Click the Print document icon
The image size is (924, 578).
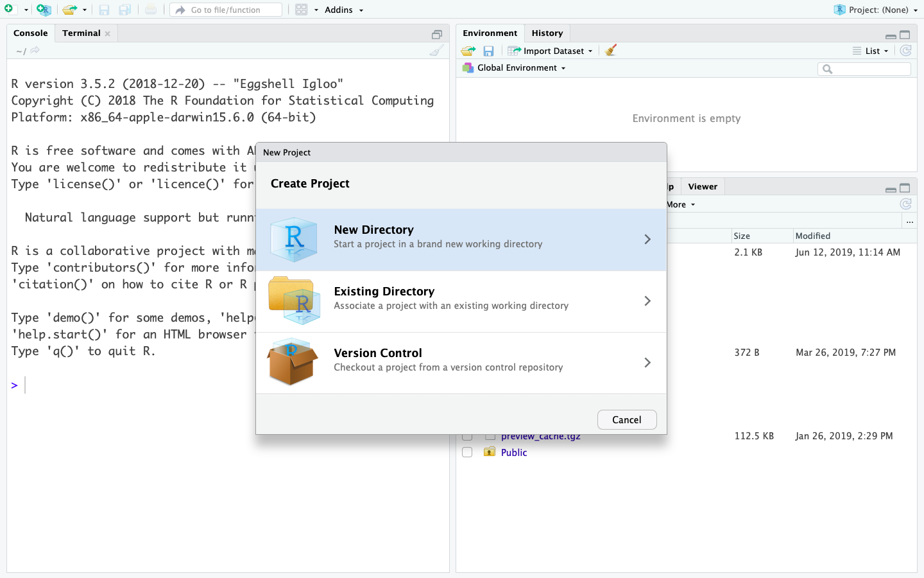click(150, 10)
